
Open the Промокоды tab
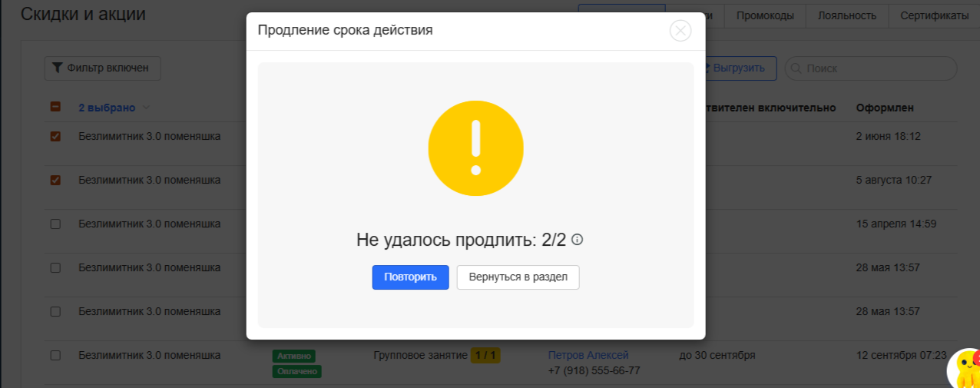(x=765, y=15)
